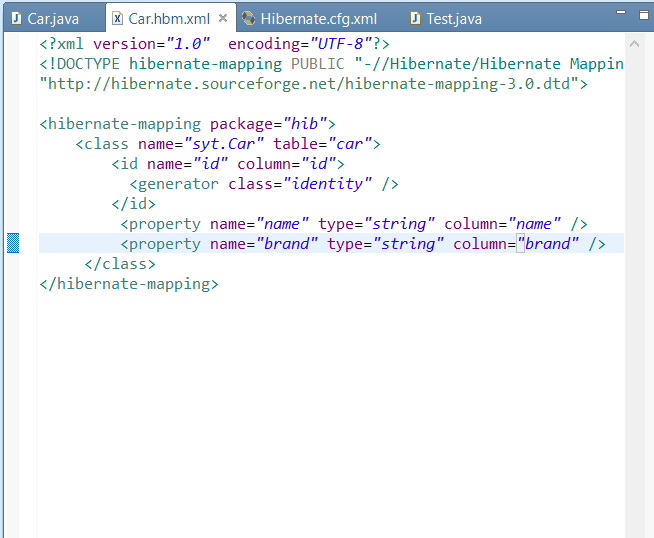Click the xml version "1.0" value
654x538 pixels.
tap(188, 44)
